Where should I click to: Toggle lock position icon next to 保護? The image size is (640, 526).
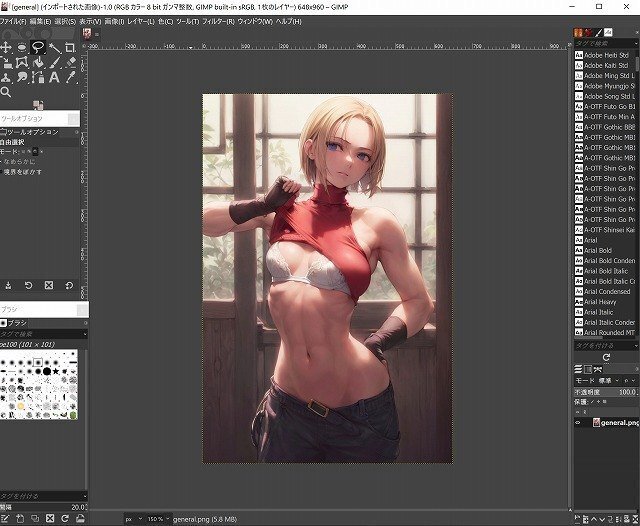point(598,402)
